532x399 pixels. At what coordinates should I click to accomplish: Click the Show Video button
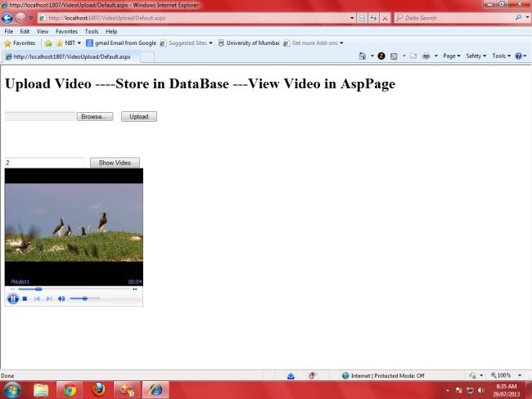[x=115, y=163]
